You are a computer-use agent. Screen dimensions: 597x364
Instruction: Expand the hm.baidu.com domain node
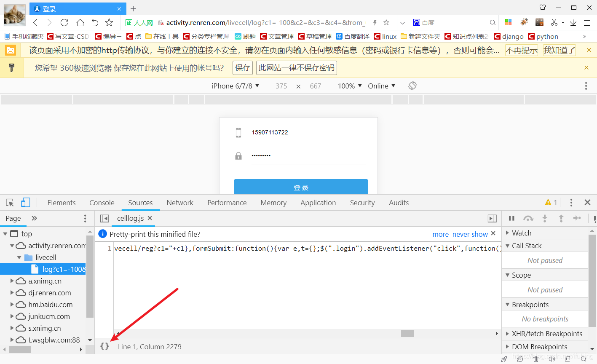(12, 305)
